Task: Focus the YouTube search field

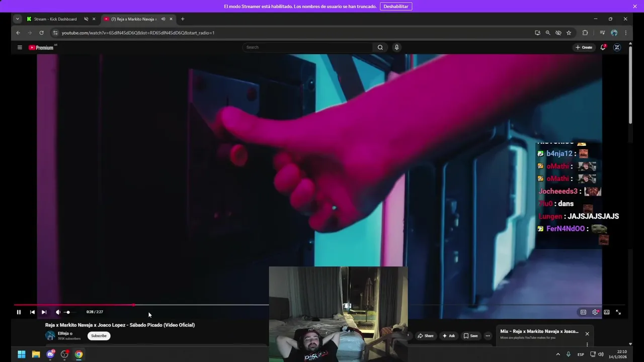Action: (x=308, y=47)
